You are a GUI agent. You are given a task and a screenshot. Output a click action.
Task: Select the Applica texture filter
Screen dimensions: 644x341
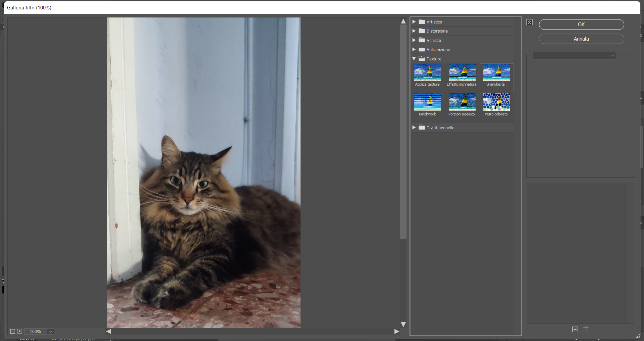(427, 72)
